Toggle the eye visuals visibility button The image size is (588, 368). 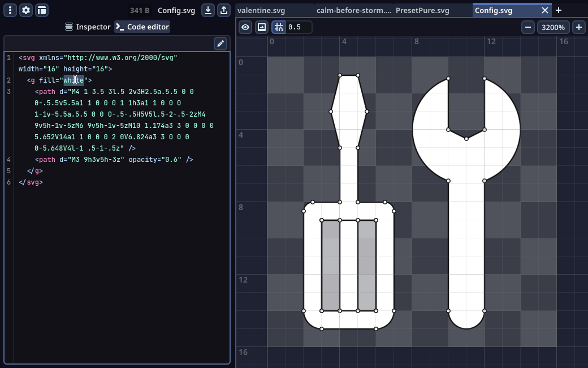(x=245, y=27)
